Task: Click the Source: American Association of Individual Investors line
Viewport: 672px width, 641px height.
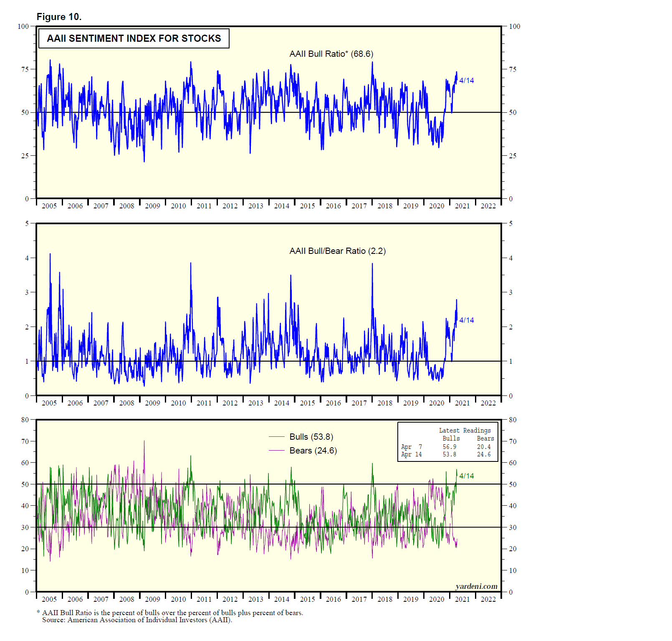Action: pos(137,620)
